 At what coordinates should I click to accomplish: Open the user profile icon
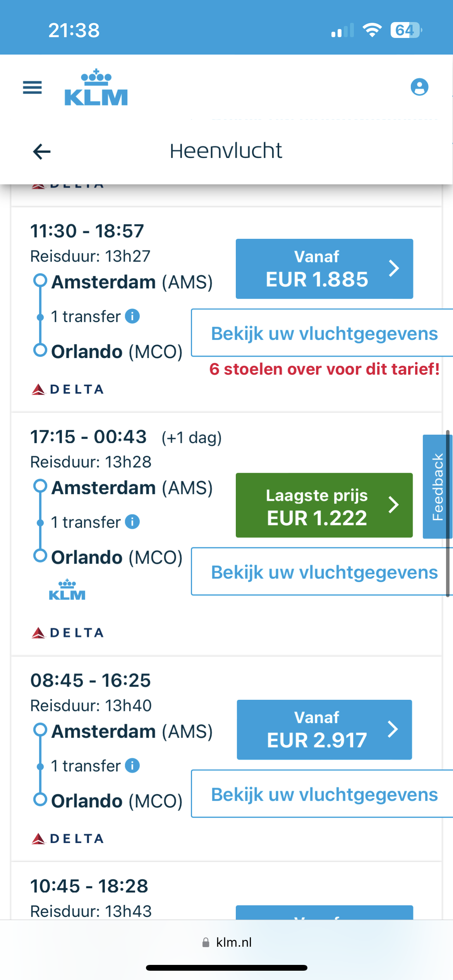[x=419, y=87]
